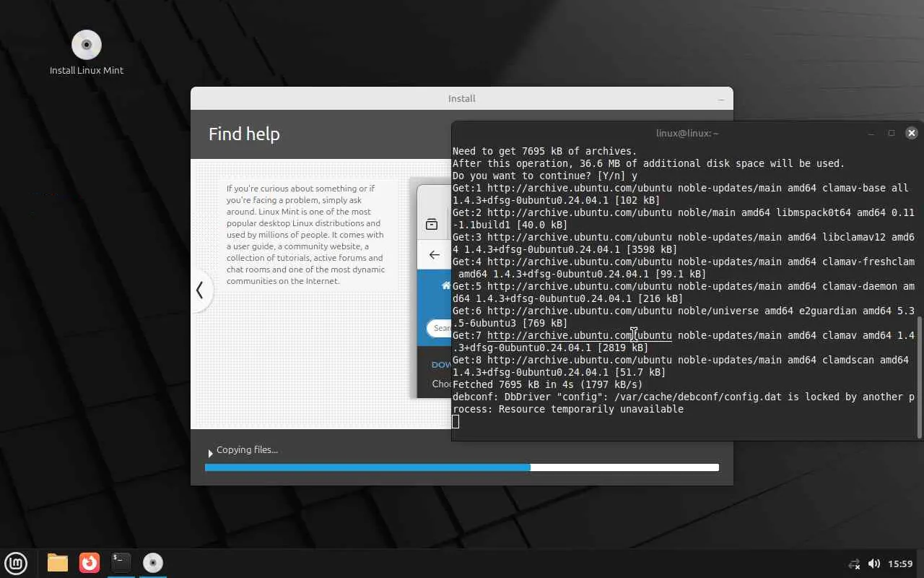Close the linux@linux terminal window

point(912,133)
